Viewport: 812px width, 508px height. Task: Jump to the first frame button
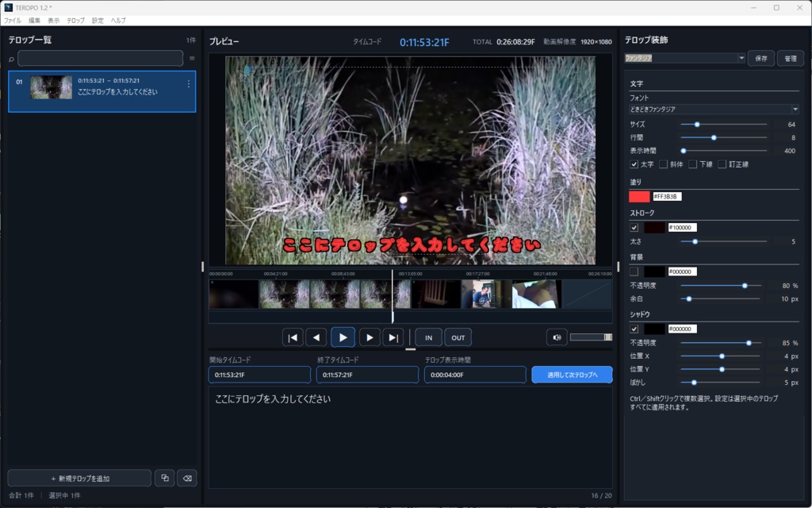293,337
